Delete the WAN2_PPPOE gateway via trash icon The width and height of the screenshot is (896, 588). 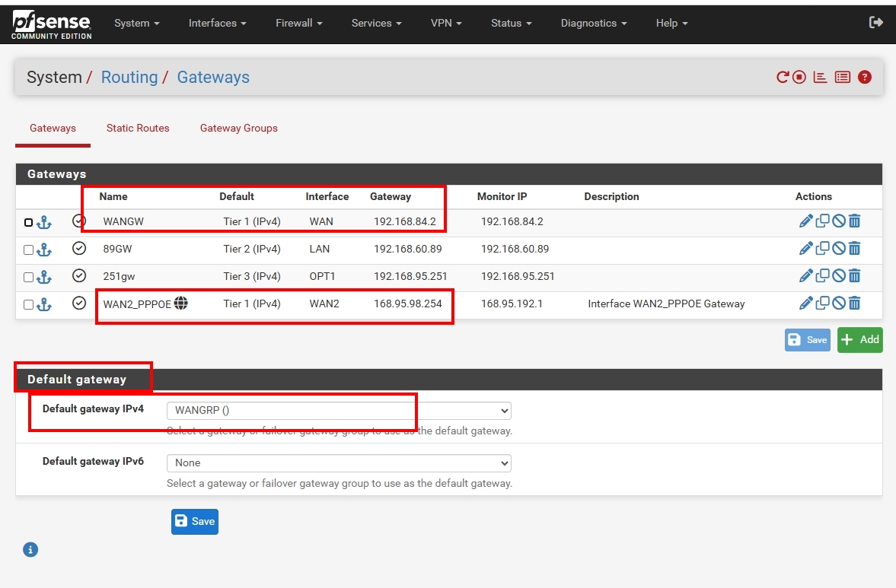coord(854,304)
